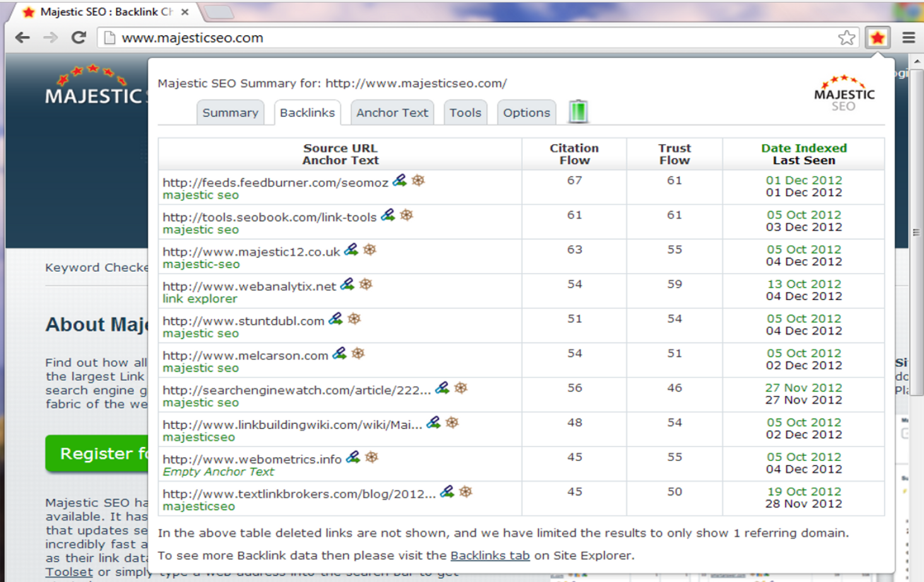The width and height of the screenshot is (924, 582).
Task: Switch to the Tools tab
Action: coord(465,113)
